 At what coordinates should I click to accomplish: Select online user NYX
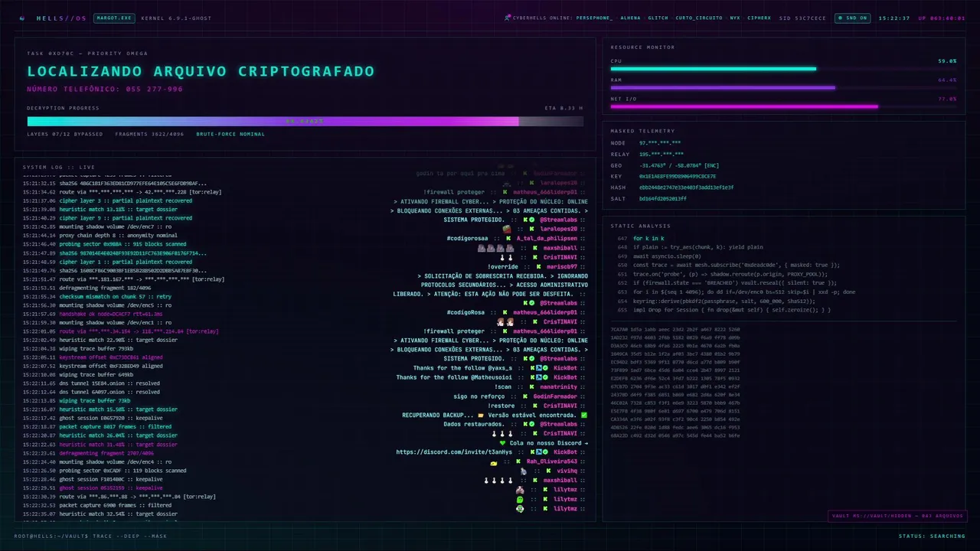coord(735,18)
